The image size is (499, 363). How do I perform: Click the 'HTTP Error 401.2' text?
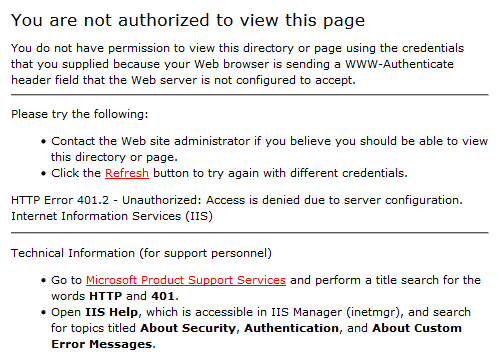[x=60, y=200]
